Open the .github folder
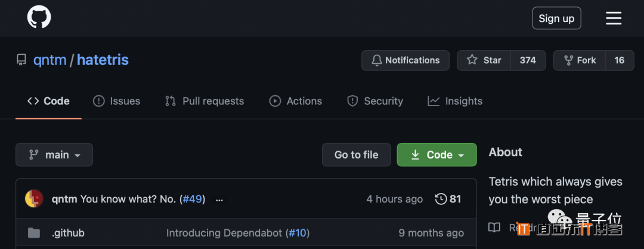 pos(68,233)
